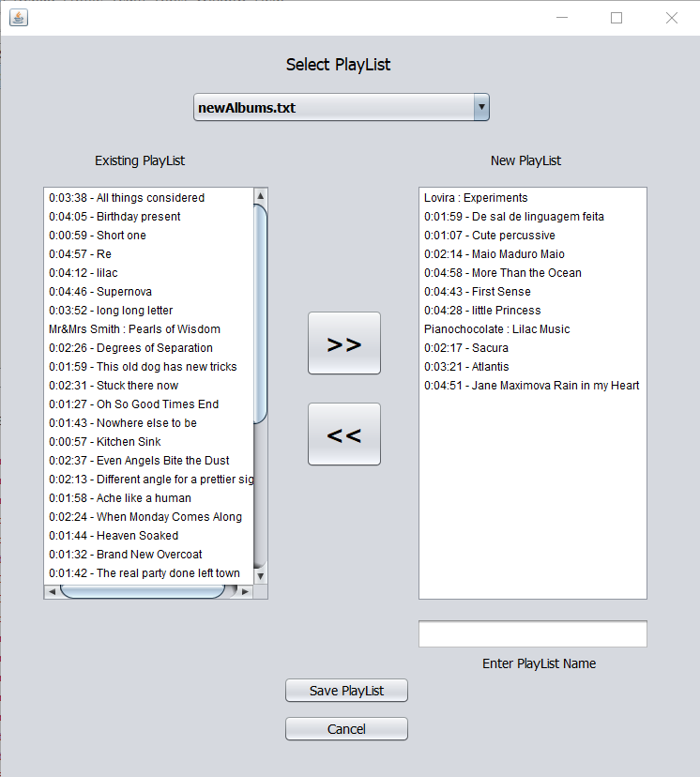This screenshot has width=700, height=777.
Task: Click the >> button to add tracks
Action: [x=344, y=343]
